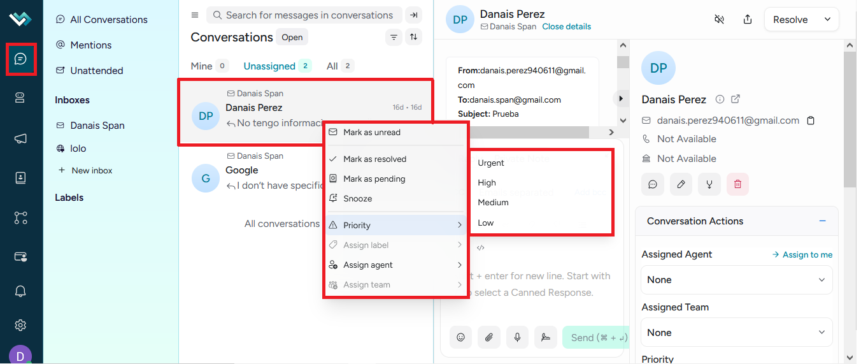Open contact in new window icon
868x364 pixels.
click(x=736, y=99)
